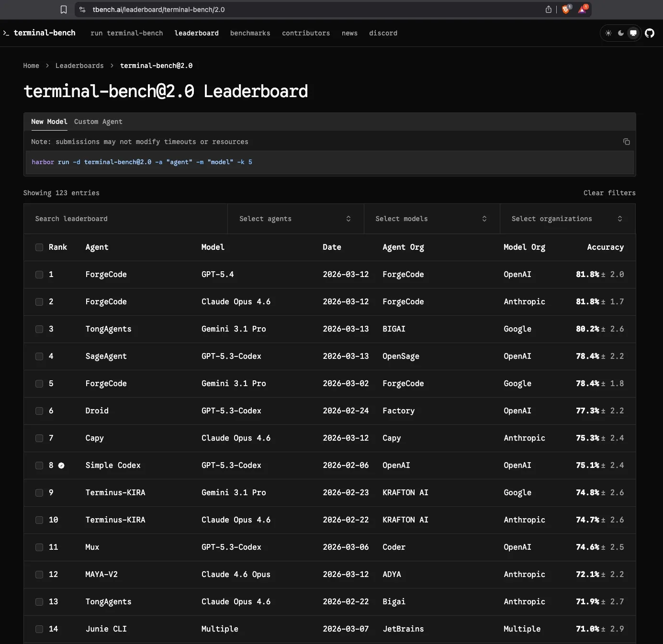Bookmark this page via the bookmark icon

[64, 10]
